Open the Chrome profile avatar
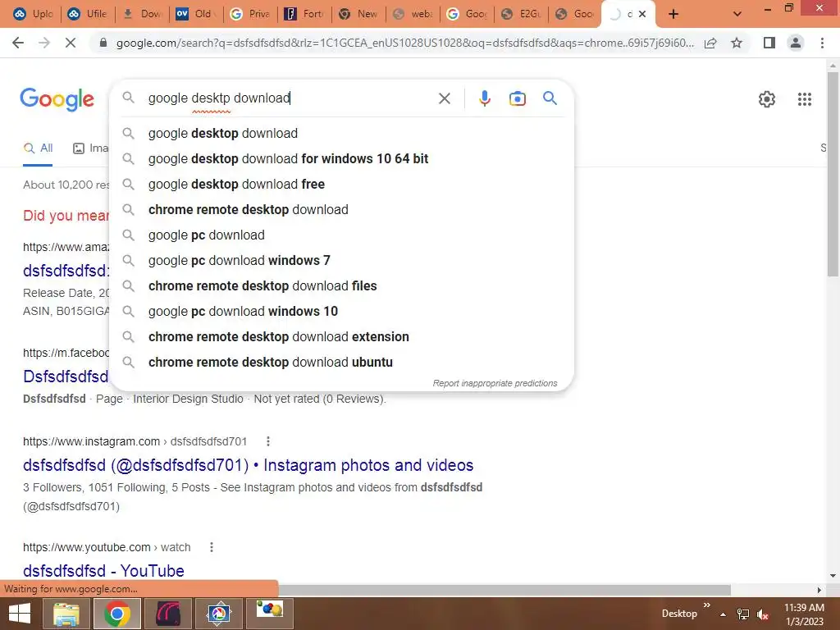 tap(796, 43)
